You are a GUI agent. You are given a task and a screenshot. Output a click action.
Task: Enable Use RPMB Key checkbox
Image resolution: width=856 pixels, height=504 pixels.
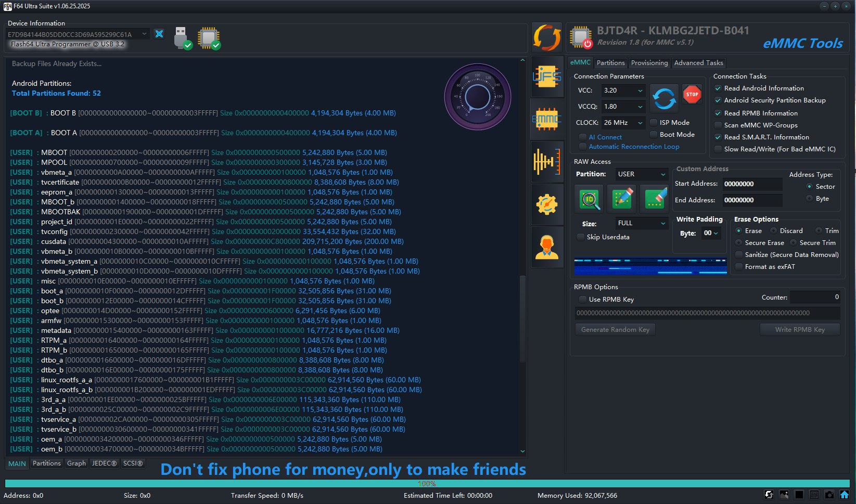pyautogui.click(x=583, y=300)
